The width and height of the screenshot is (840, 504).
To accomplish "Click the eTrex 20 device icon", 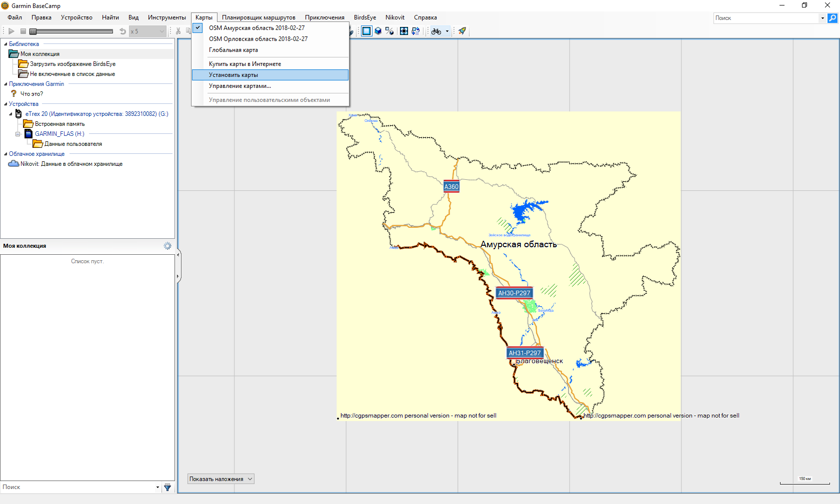I will 18,114.
